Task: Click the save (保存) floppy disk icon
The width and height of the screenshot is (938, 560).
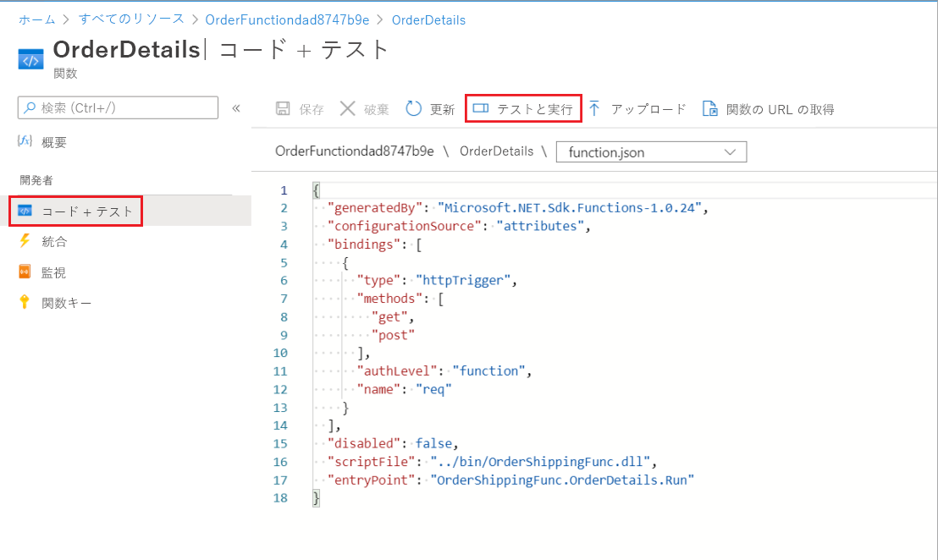Action: click(x=283, y=108)
